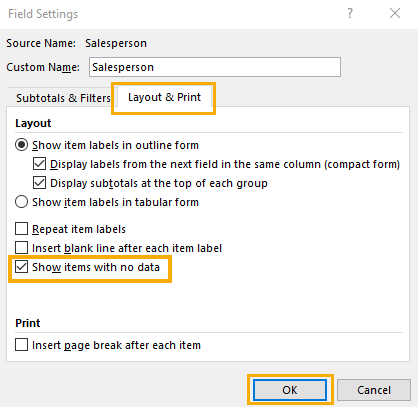418x407 pixels.
Task: Click the Custom Name label
Action: coord(43,67)
